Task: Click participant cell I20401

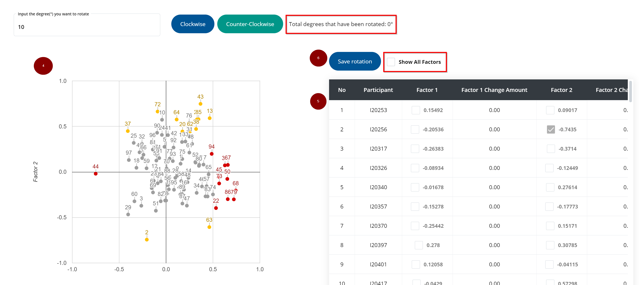Action: pyautogui.click(x=378, y=264)
